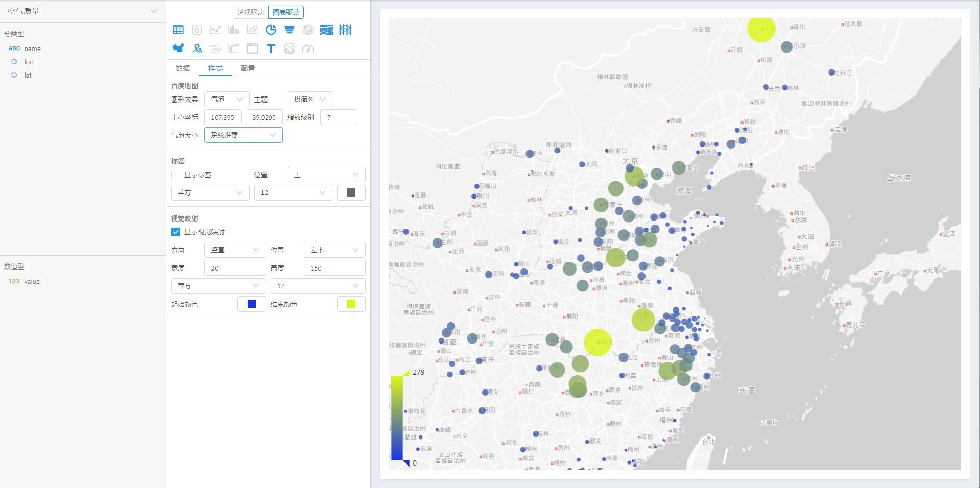Screen dimensions: 980x488
Task: Open the 结束颜色 yellow color swatch
Action: pyautogui.click(x=351, y=304)
